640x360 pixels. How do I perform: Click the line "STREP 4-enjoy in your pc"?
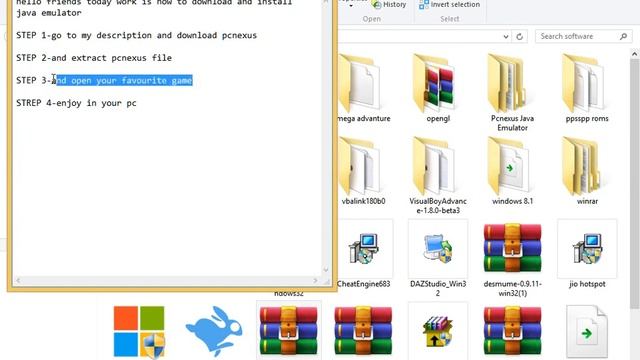pyautogui.click(x=76, y=103)
